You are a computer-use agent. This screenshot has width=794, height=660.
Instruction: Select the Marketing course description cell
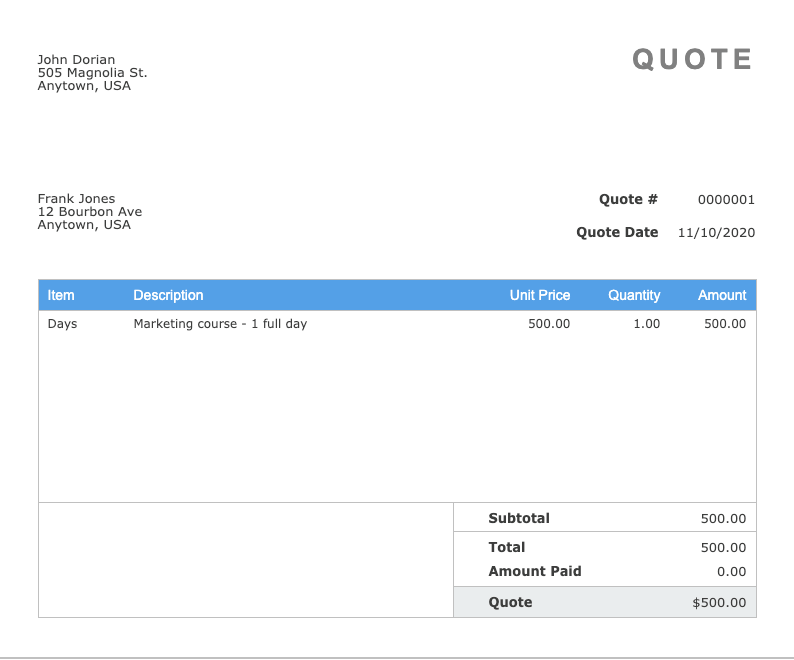pyautogui.click(x=220, y=324)
